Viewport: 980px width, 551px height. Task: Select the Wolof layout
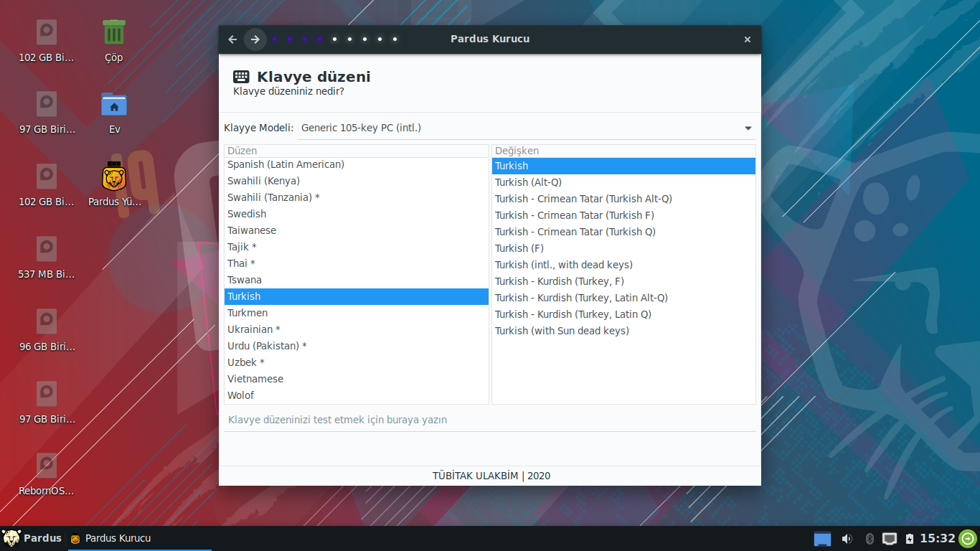pyautogui.click(x=357, y=395)
